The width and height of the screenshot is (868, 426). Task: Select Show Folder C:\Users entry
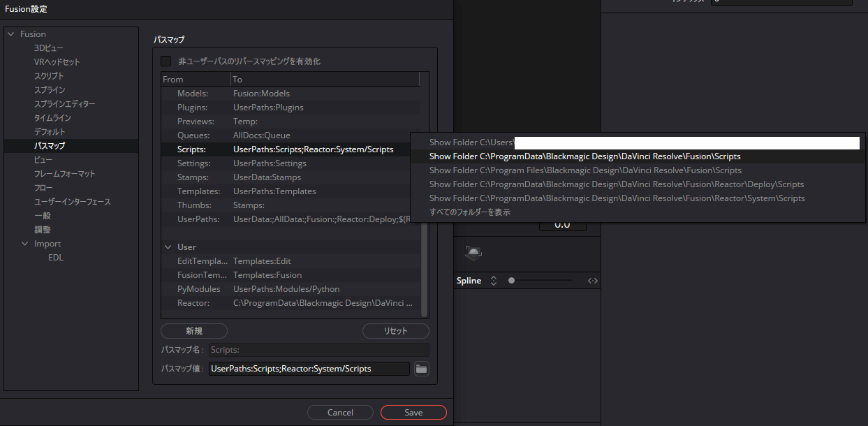coord(637,142)
